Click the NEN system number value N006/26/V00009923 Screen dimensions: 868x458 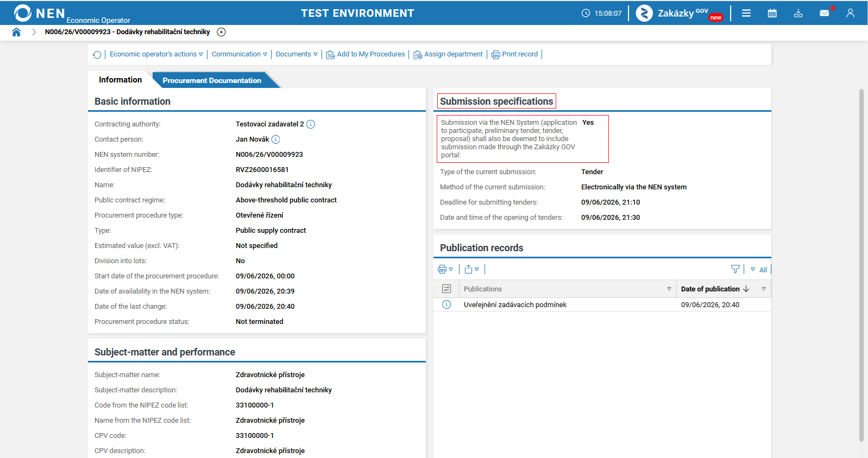coord(269,155)
